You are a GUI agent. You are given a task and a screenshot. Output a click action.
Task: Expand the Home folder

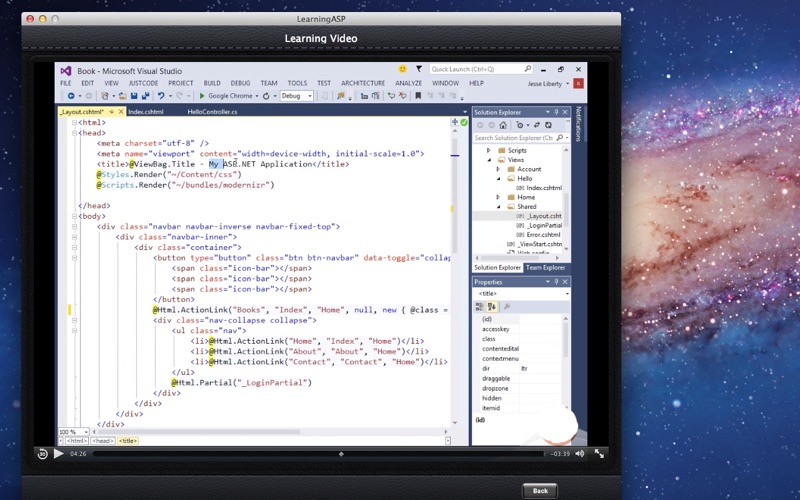tap(498, 197)
